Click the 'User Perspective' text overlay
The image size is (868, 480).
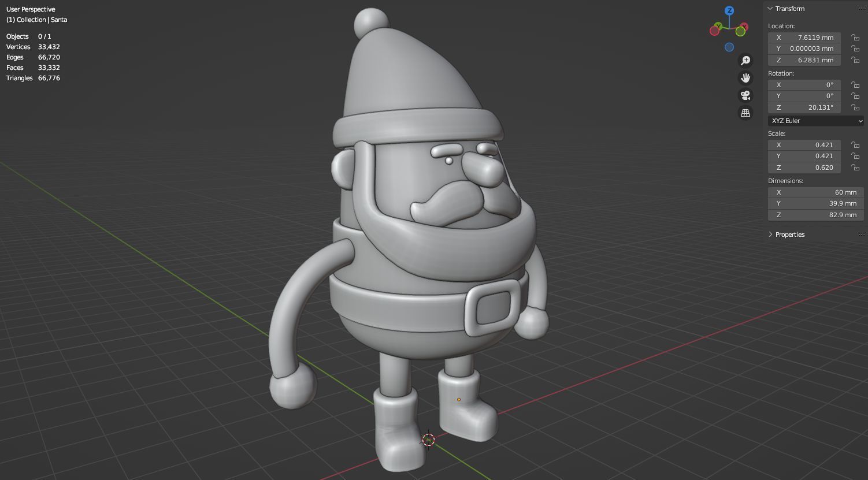[31, 9]
